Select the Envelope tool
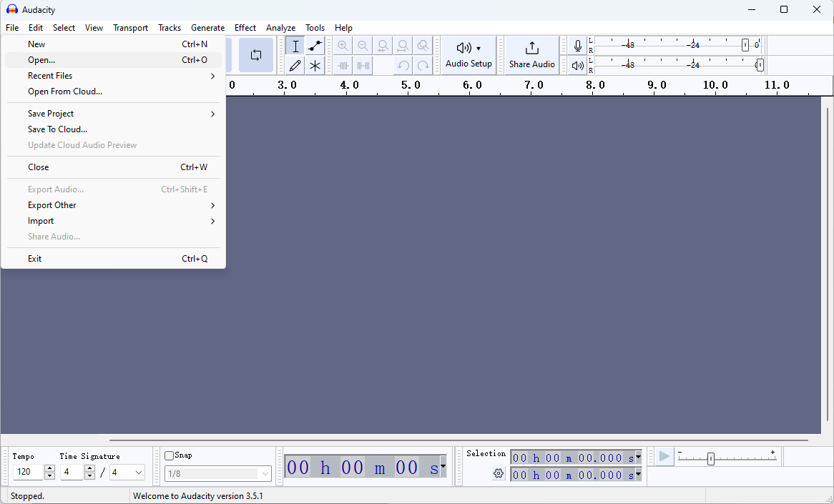Viewport: 834px width, 504px height. pos(315,46)
